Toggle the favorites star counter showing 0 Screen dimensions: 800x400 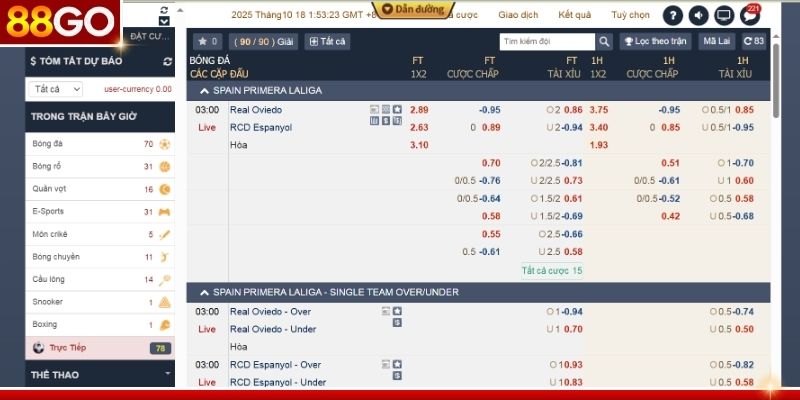208,42
